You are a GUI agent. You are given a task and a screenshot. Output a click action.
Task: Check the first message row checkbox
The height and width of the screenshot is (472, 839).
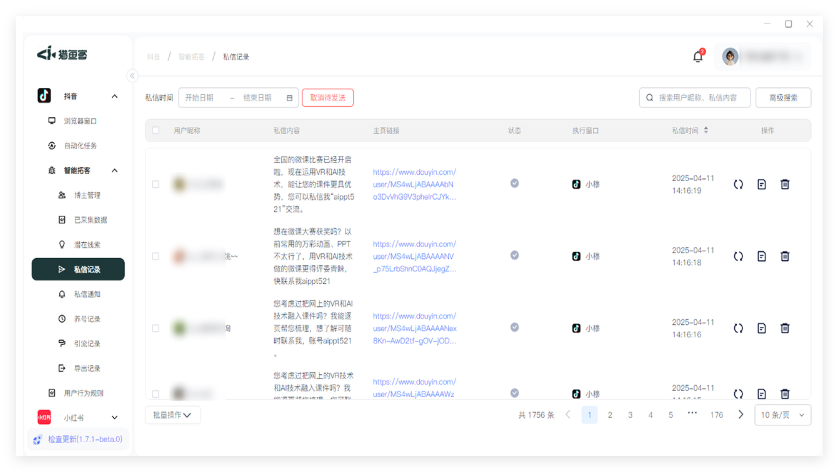(x=155, y=184)
